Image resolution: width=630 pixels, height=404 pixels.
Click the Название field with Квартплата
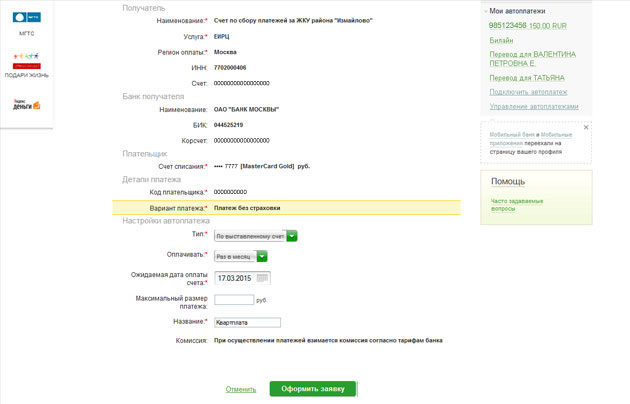click(247, 322)
